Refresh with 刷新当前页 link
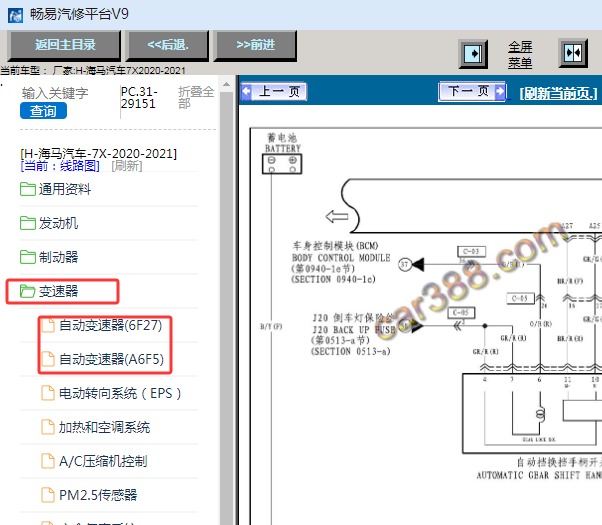Image resolution: width=602 pixels, height=525 pixels. (x=558, y=93)
